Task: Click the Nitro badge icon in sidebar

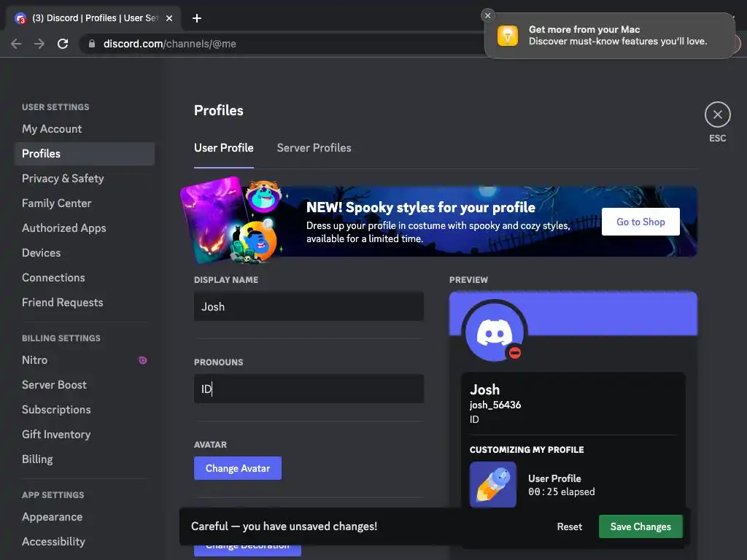Action: (x=142, y=360)
